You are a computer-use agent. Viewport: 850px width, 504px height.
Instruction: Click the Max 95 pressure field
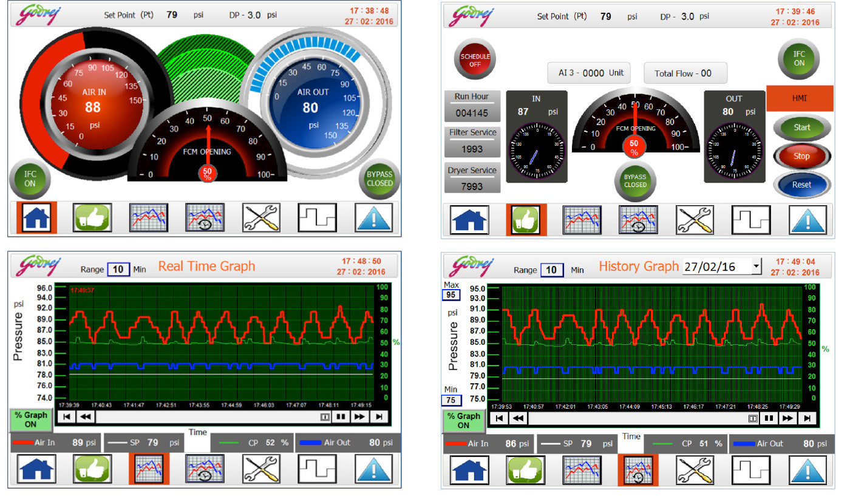point(450,295)
